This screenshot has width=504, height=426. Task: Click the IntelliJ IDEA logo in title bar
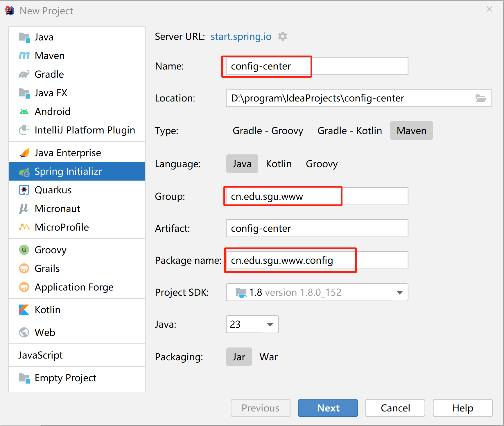pyautogui.click(x=10, y=11)
